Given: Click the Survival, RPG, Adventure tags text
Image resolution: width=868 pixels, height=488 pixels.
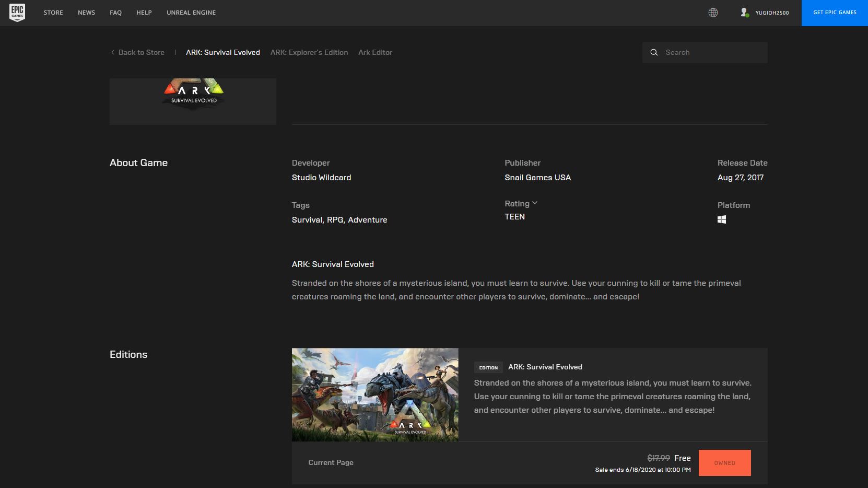Looking at the screenshot, I should point(339,219).
